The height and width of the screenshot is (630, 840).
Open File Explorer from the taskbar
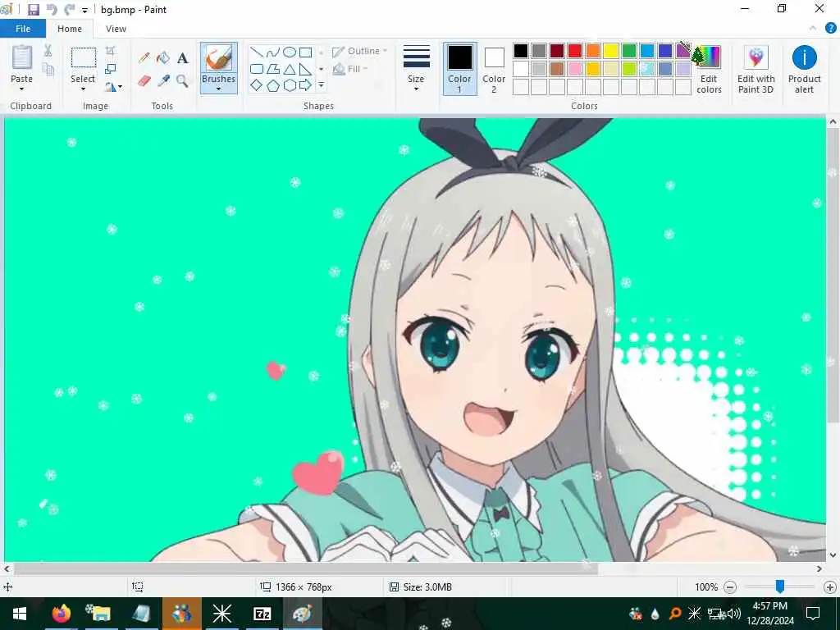tap(101, 614)
